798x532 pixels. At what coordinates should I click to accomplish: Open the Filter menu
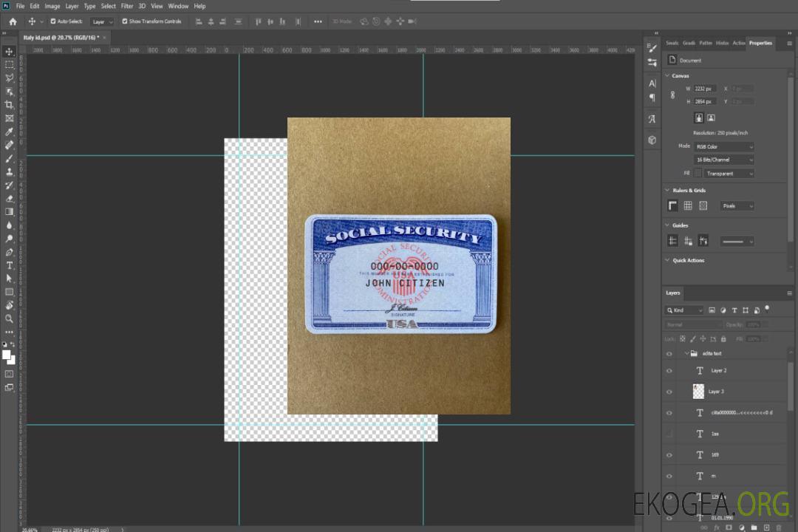127,6
